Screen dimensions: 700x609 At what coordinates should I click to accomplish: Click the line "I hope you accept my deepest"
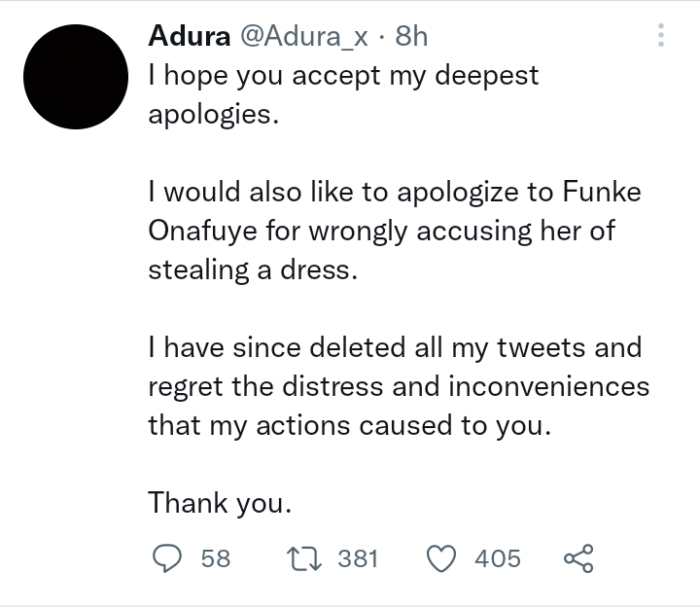pyautogui.click(x=343, y=76)
